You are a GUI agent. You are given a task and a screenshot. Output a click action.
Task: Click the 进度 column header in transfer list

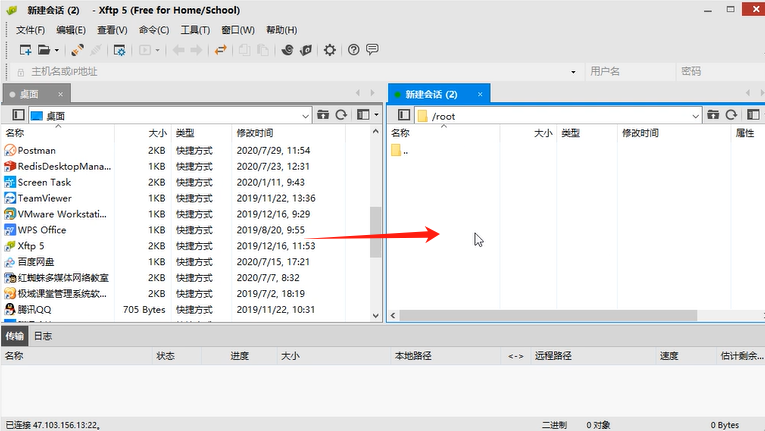click(240, 356)
